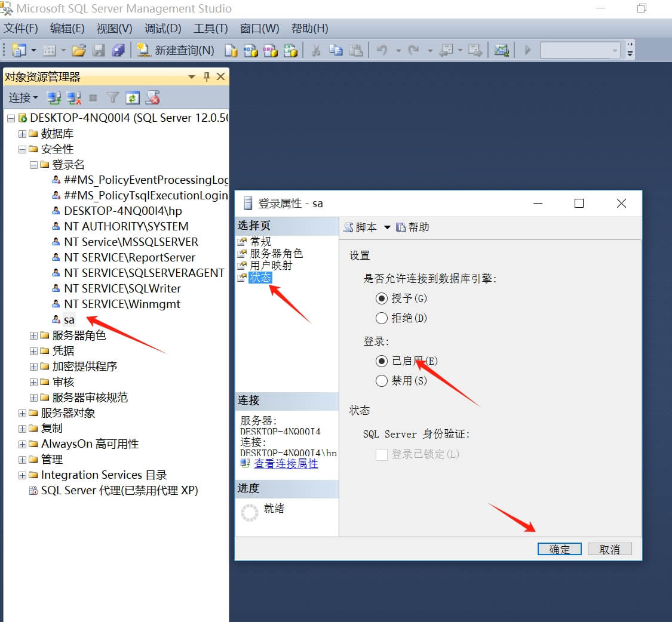Pin the Object Explorer panel (auto-hide)

click(207, 77)
